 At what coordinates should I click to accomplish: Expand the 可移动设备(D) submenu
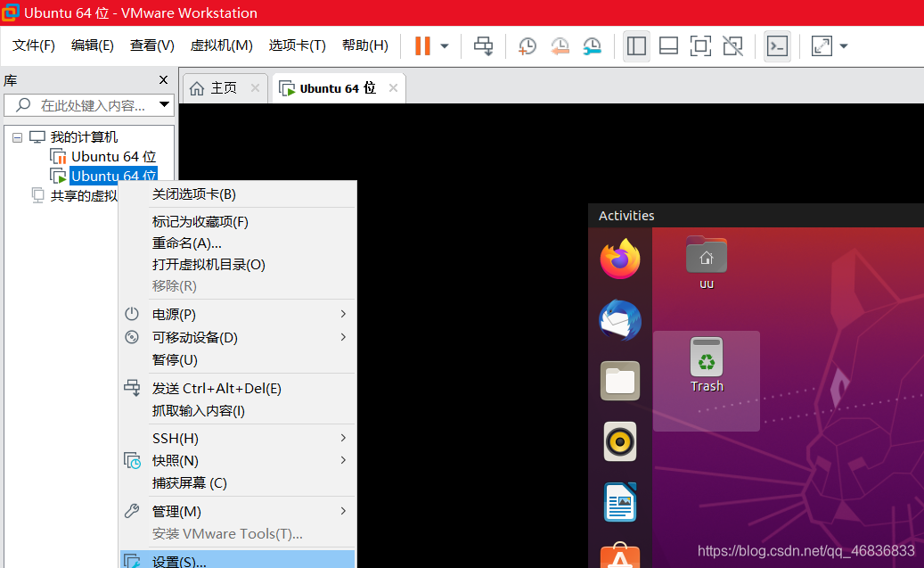tap(238, 337)
